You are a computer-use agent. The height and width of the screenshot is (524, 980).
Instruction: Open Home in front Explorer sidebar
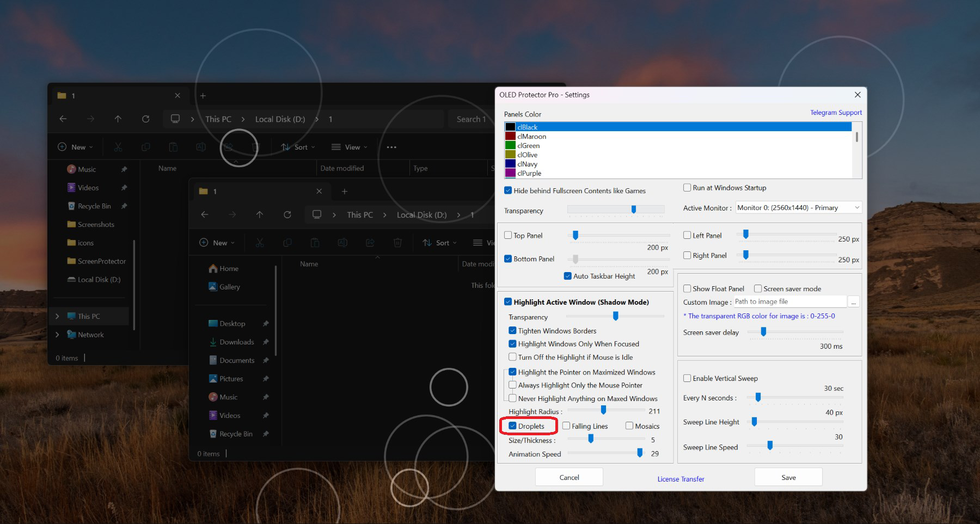224,268
